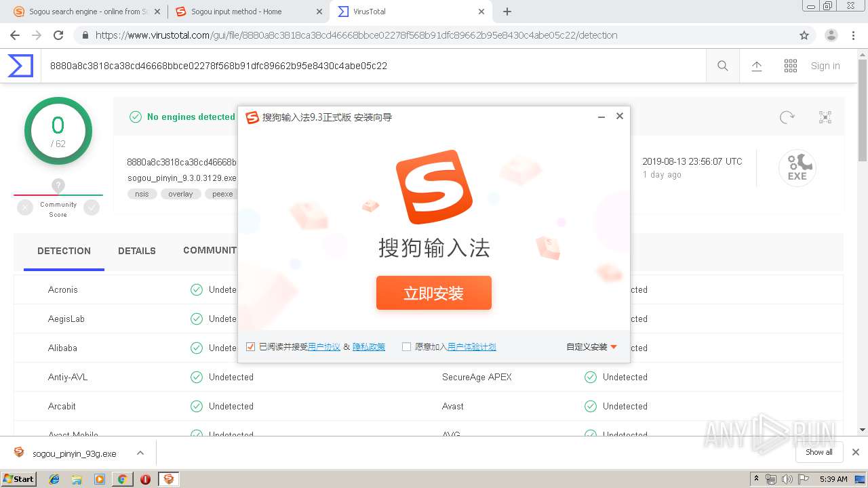Viewport: 868px width, 488px height.
Task: Click the community score question mark marker
Action: 58,185
